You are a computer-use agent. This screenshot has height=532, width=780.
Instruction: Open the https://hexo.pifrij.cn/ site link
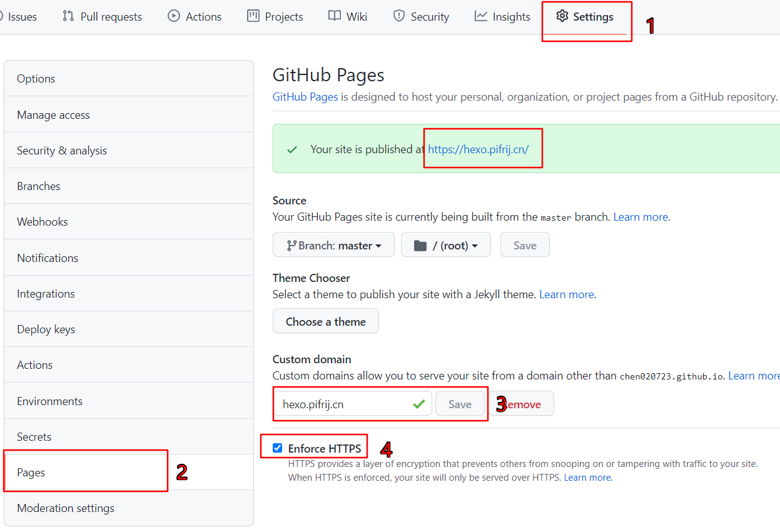pyautogui.click(x=479, y=149)
